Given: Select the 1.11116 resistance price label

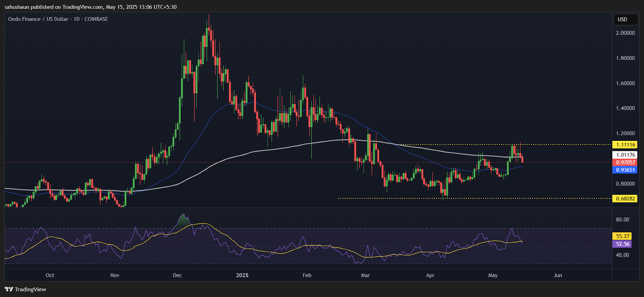Looking at the screenshot, I should 625,144.
